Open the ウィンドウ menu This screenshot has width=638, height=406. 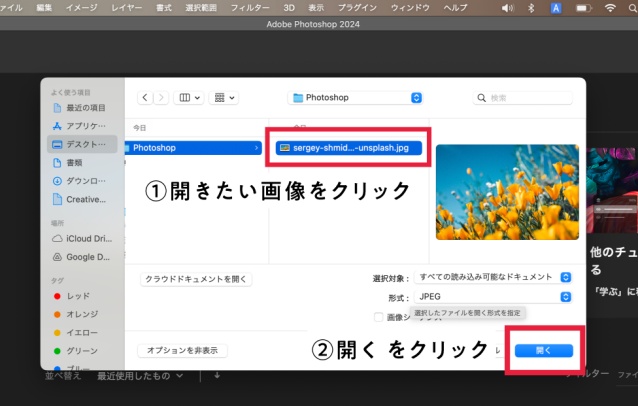pyautogui.click(x=410, y=7)
